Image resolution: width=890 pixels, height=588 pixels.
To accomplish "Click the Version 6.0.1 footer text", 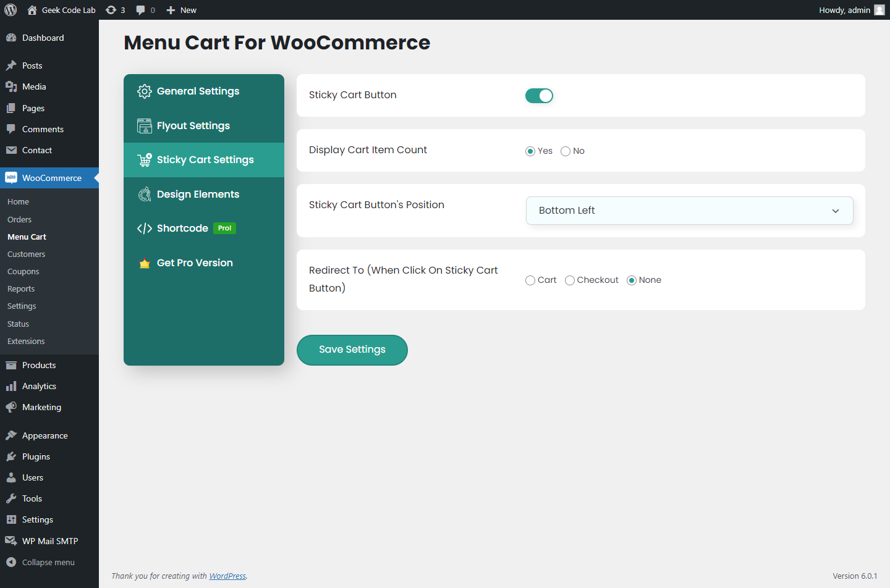I will point(855,576).
